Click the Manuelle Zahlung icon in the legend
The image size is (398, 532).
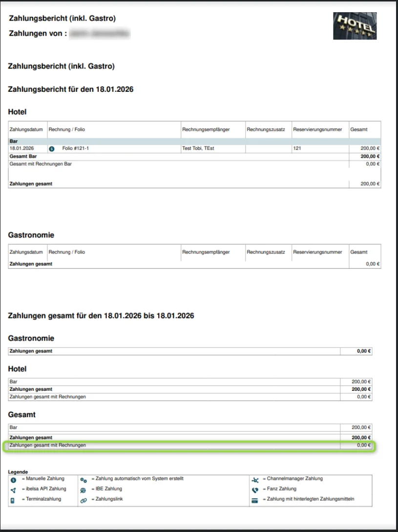click(13, 480)
